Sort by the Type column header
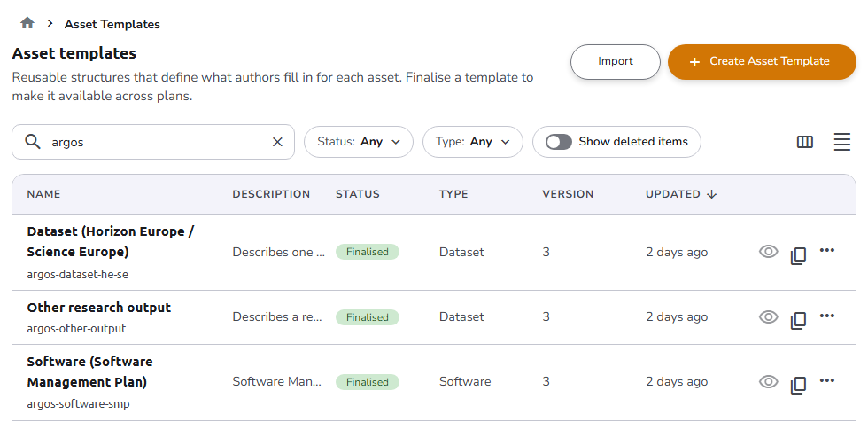This screenshot has height=422, width=868. tap(453, 194)
